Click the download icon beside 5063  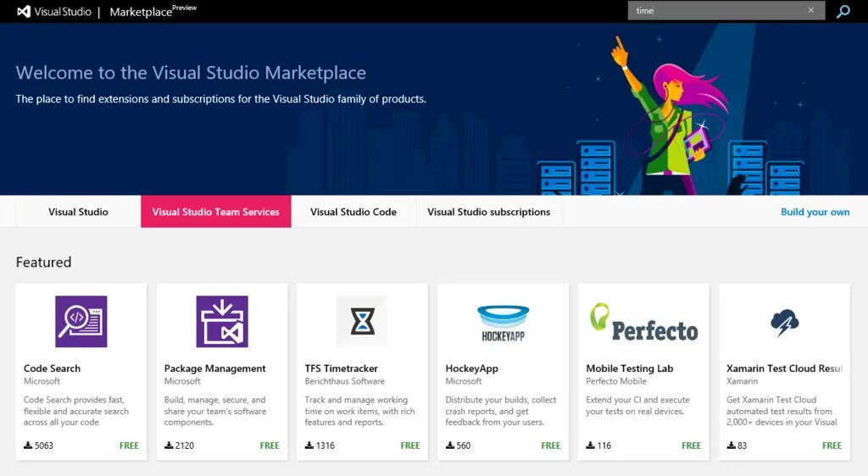click(28, 445)
